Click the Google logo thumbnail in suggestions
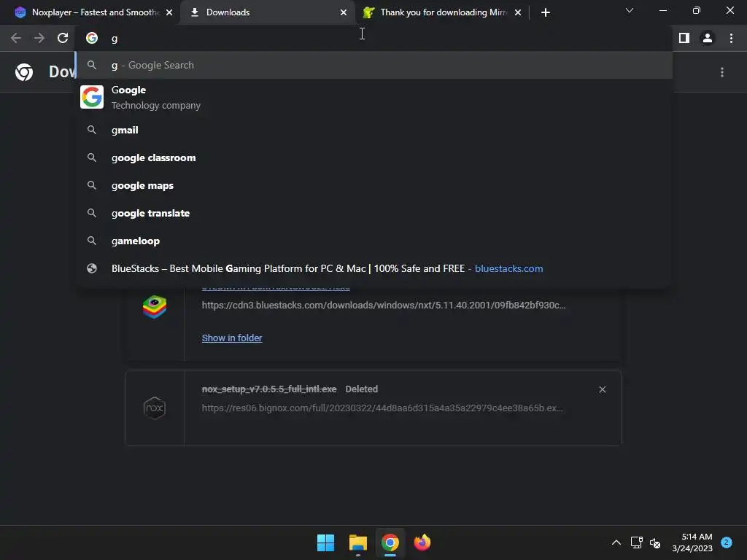 coord(92,97)
